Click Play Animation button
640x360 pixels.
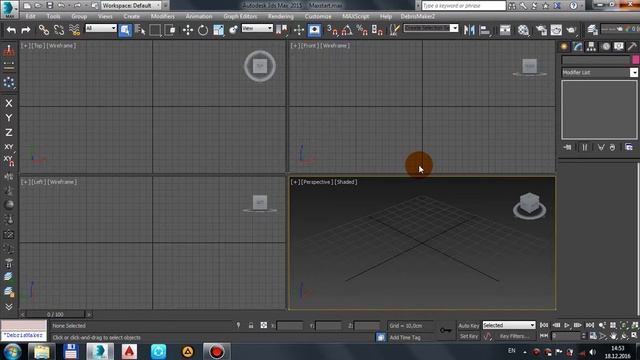[x=567, y=325]
